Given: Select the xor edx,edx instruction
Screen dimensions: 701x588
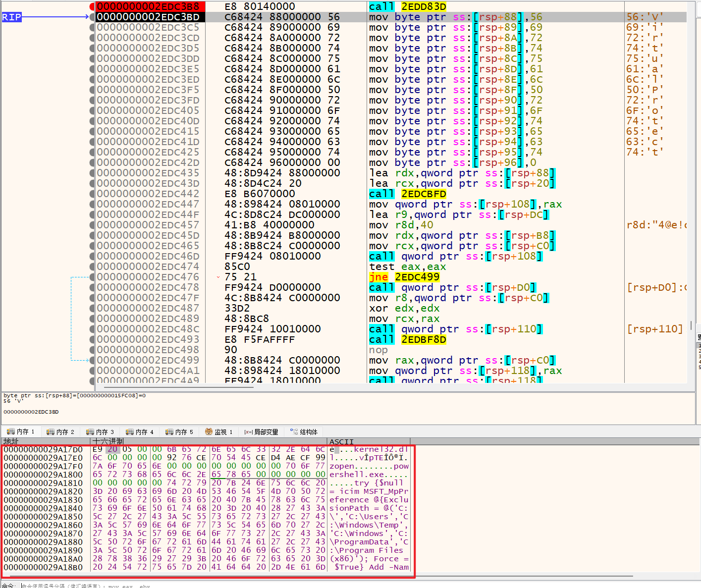Looking at the screenshot, I should (404, 308).
